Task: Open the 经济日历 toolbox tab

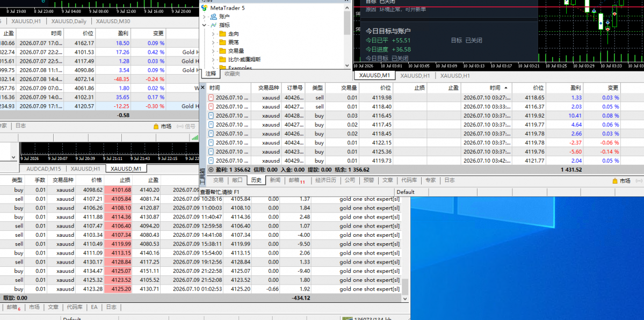Action: (325, 180)
